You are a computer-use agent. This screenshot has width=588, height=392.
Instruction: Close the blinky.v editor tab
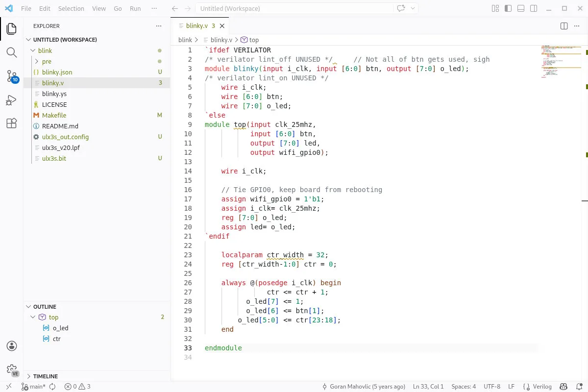pyautogui.click(x=222, y=26)
